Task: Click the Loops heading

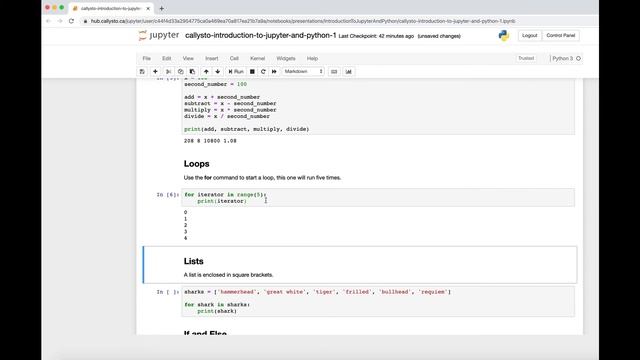Action: click(196, 164)
